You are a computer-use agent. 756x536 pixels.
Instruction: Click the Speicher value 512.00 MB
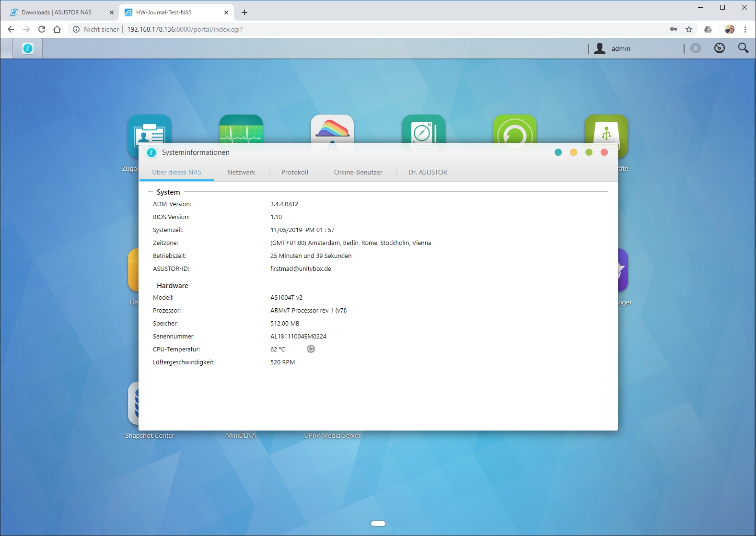click(x=285, y=324)
